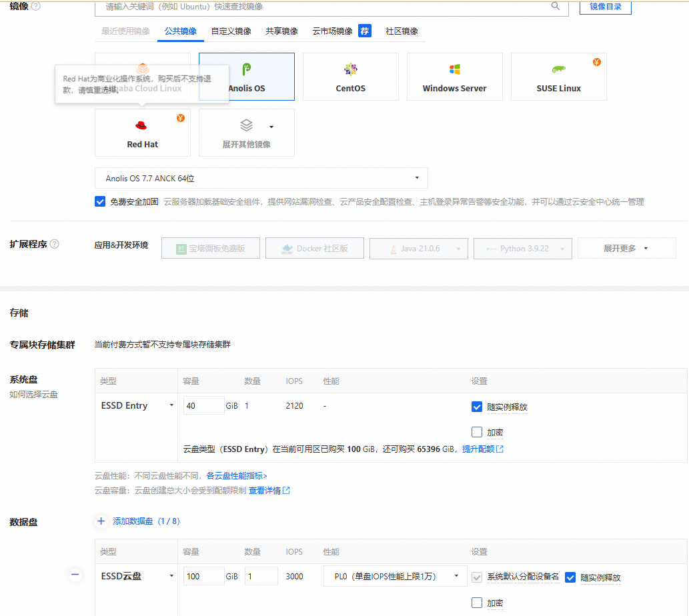Select the SUSE Linux image card
This screenshot has height=616, width=689.
558,77
